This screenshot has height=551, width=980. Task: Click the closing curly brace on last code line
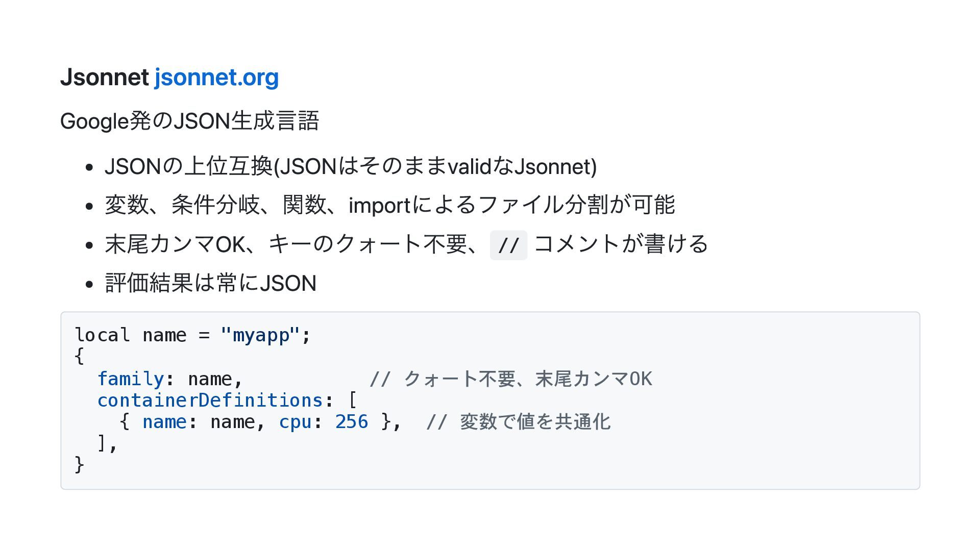[79, 465]
